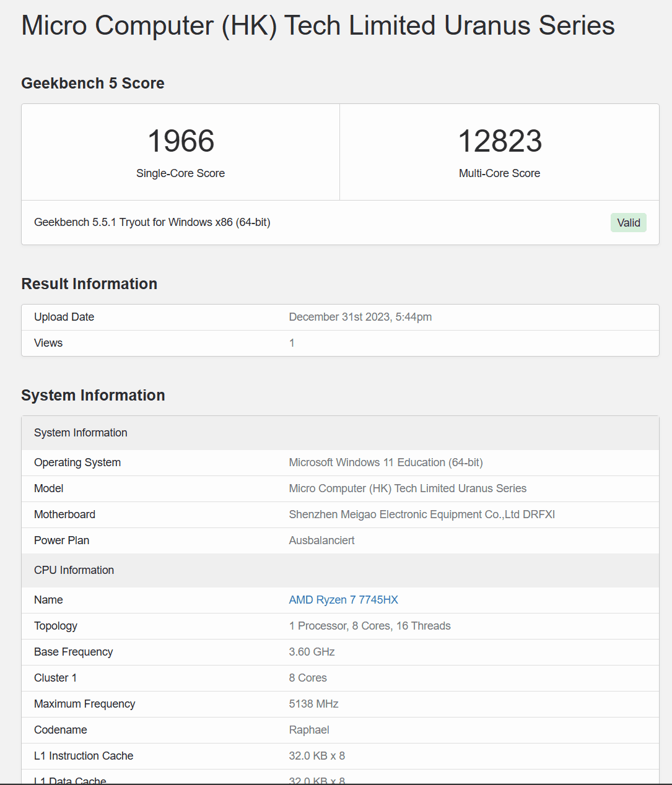
Task: Click the Model row label
Action: pyautogui.click(x=49, y=488)
